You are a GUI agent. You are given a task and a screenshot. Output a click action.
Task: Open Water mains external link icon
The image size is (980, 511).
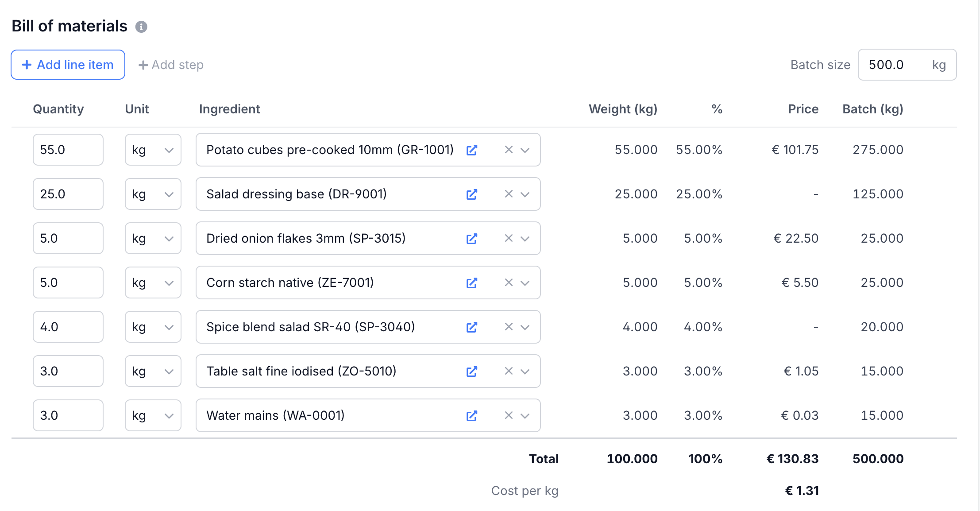pos(471,416)
